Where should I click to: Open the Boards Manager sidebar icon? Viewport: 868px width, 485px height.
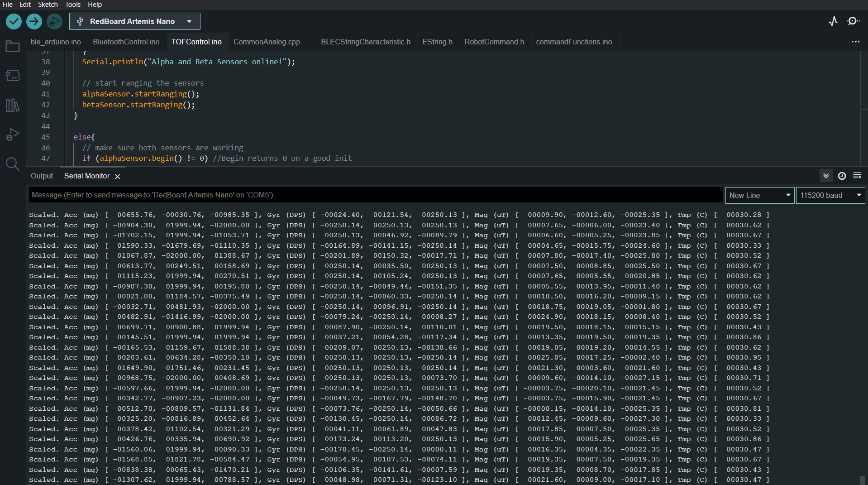[13, 75]
